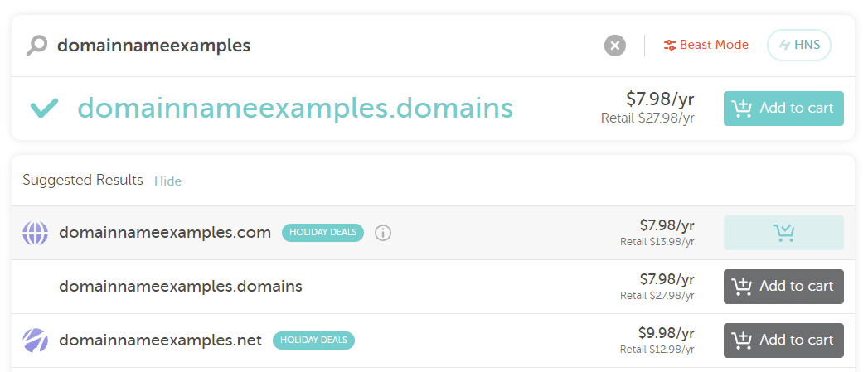This screenshot has width=868, height=372.
Task: Add domainnameexamples.domains to cart from top result
Action: [783, 109]
